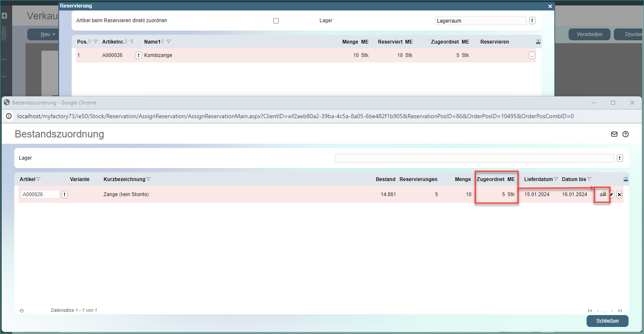Click the Lagerraum input field in Reservierung
644x334 pixels.
pos(481,21)
